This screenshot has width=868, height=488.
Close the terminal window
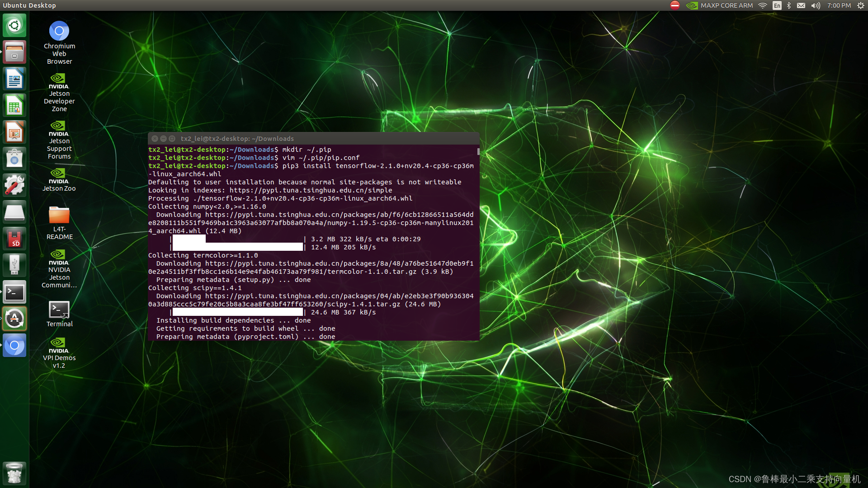(155, 139)
